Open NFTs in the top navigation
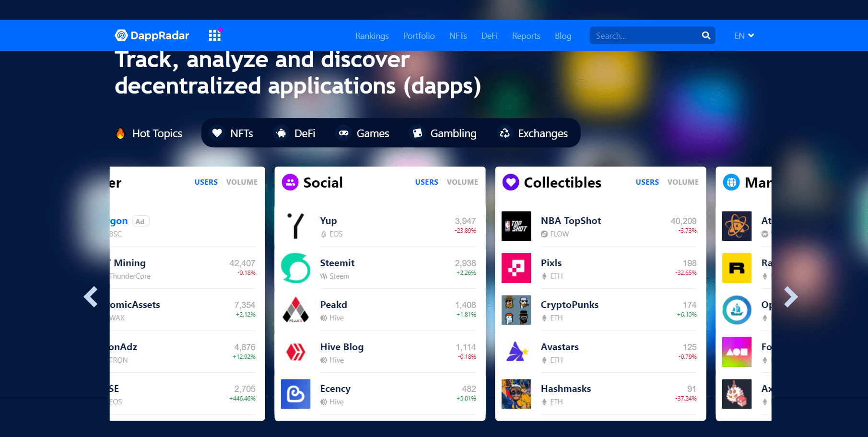The width and height of the screenshot is (868, 437). click(x=458, y=35)
